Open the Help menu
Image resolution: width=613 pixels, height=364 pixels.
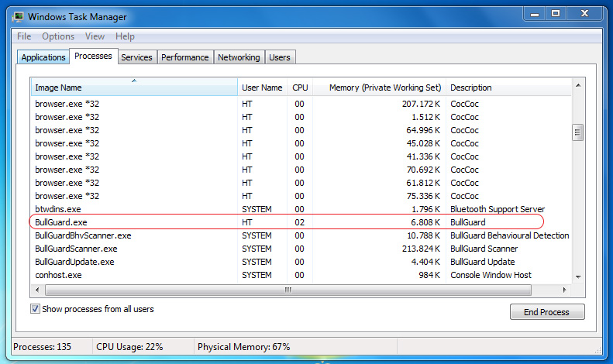coord(125,36)
